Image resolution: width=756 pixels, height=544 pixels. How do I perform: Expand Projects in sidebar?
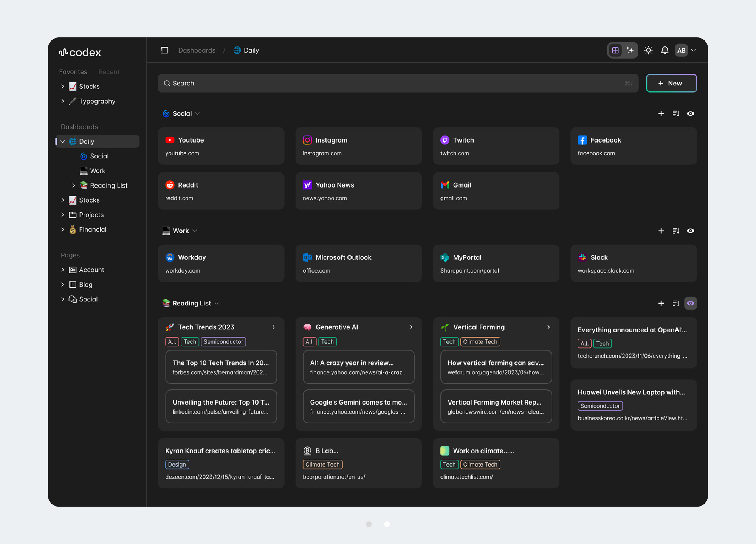pos(63,215)
